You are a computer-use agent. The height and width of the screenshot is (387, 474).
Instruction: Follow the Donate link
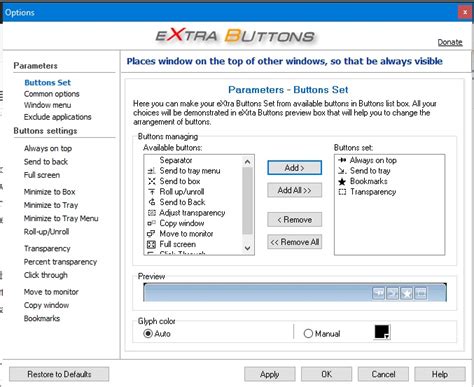point(450,42)
